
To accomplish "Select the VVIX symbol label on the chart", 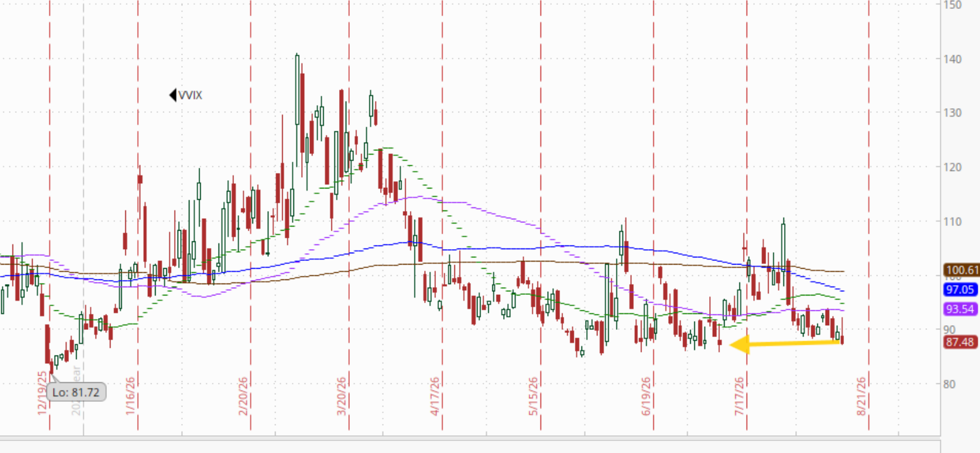I will click(x=190, y=95).
